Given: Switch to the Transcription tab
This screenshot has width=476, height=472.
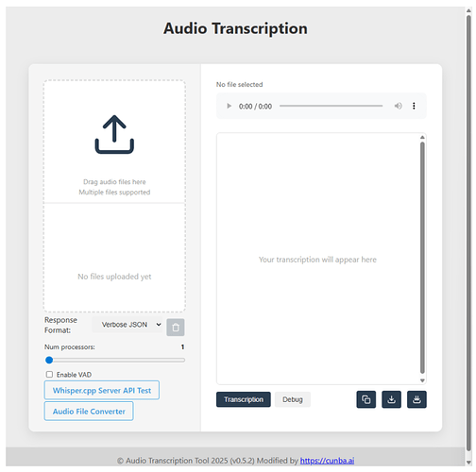Looking at the screenshot, I should [244, 399].
